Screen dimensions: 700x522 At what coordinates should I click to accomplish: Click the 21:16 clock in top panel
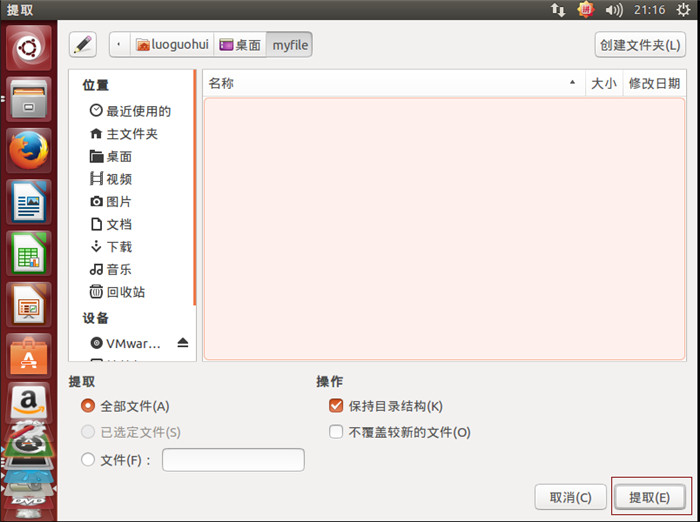point(650,10)
